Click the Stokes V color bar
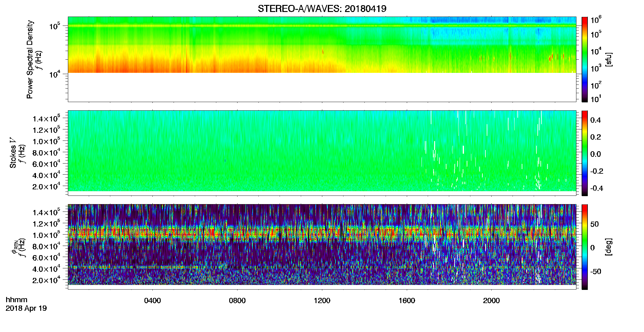The height and width of the screenshot is (332, 644). [585, 153]
